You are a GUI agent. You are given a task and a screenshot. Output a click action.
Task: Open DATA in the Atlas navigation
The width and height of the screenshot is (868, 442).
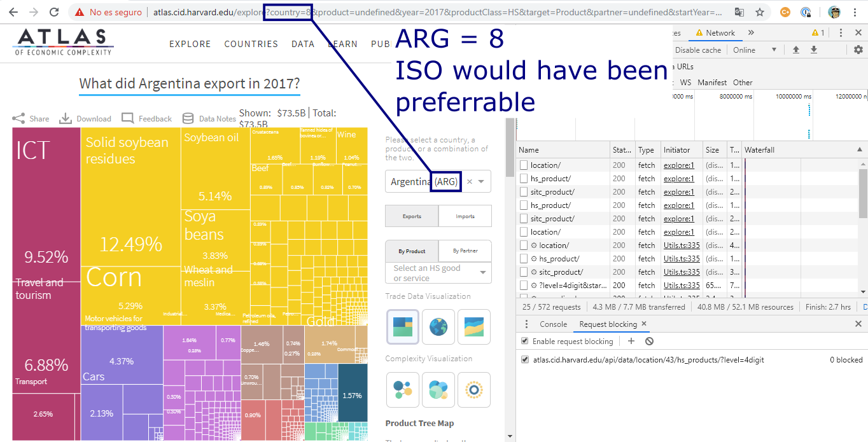coord(303,44)
